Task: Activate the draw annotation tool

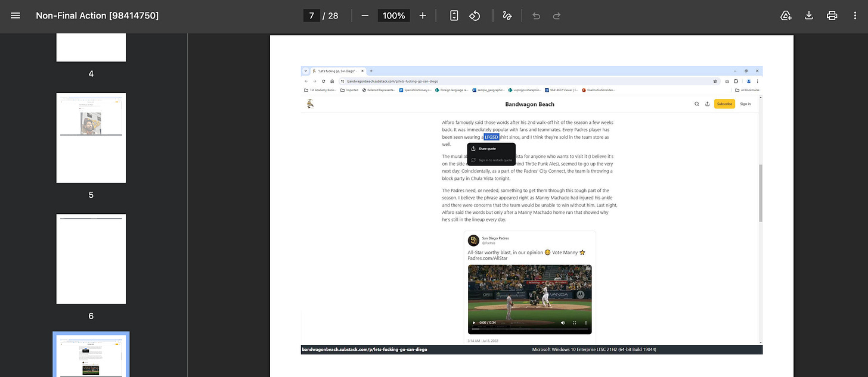Action: coord(507,15)
